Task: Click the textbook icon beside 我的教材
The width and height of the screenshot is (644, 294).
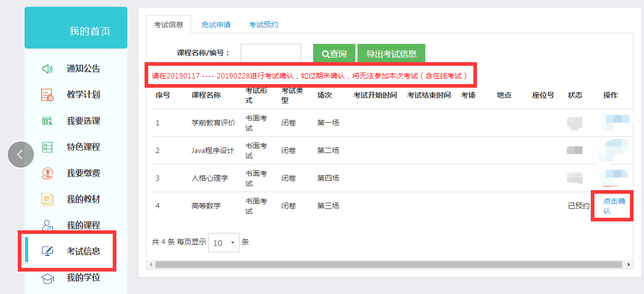Action: [x=47, y=199]
